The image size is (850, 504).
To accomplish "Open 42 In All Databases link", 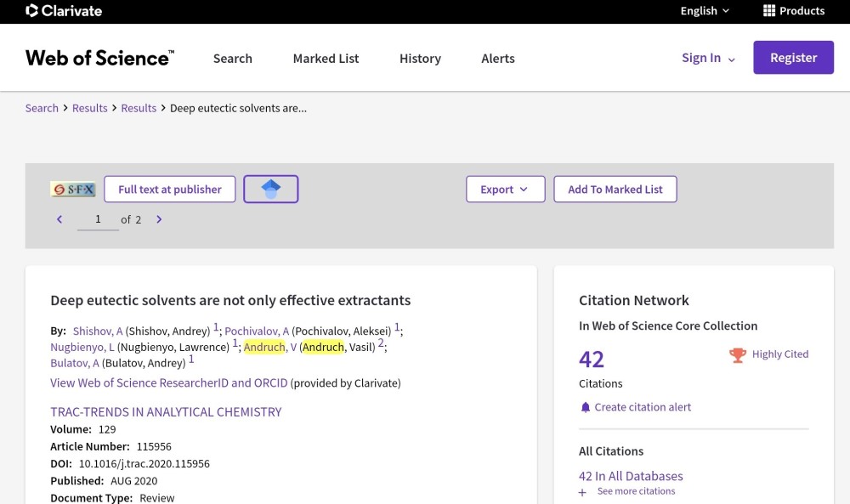I will tap(631, 476).
